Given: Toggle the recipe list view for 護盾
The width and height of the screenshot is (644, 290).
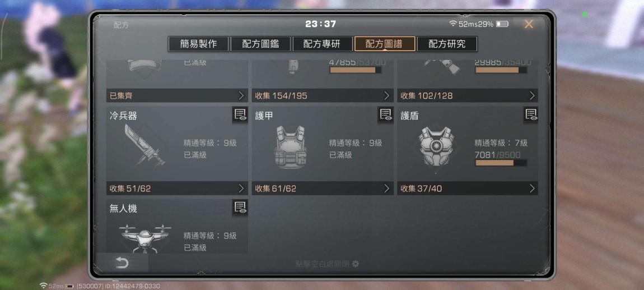Looking at the screenshot, I should [x=531, y=115].
